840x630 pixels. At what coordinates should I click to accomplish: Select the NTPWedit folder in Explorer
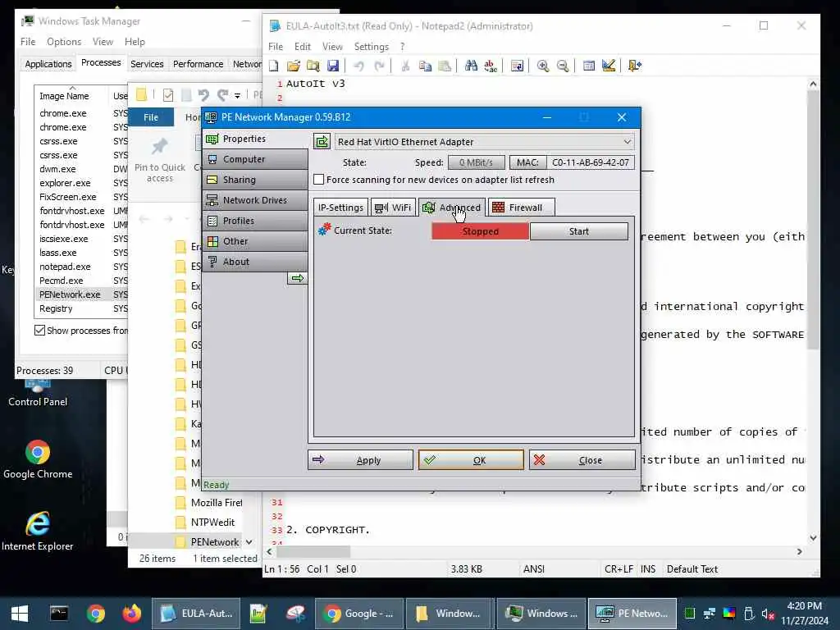212,523
